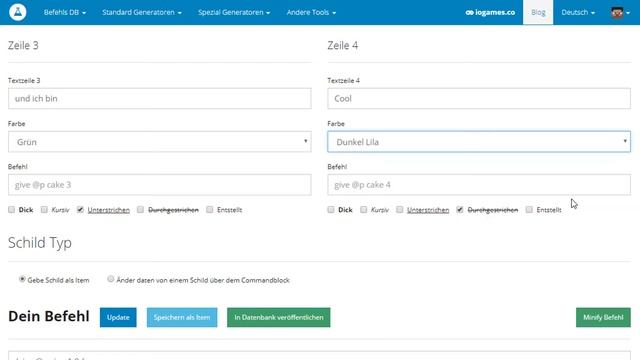Screen dimensions: 640x360
Task: Enable Durchgestrichen for Zeile 3
Action: [140, 209]
